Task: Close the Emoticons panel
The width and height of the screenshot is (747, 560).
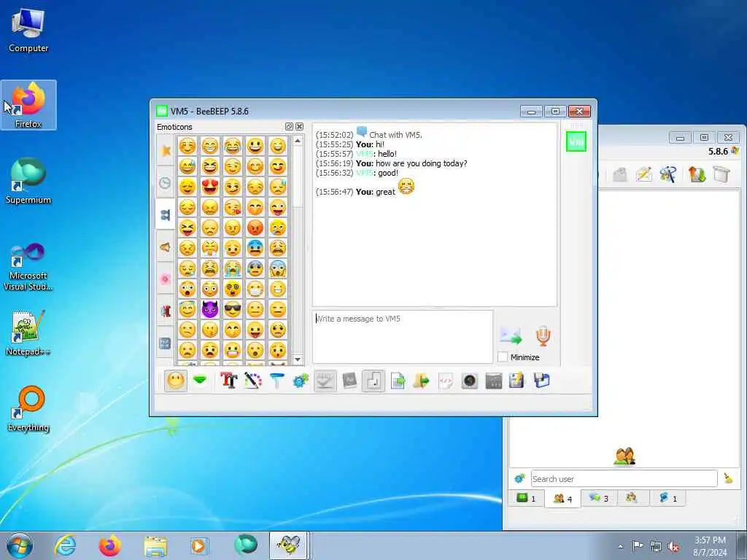Action: point(299,126)
